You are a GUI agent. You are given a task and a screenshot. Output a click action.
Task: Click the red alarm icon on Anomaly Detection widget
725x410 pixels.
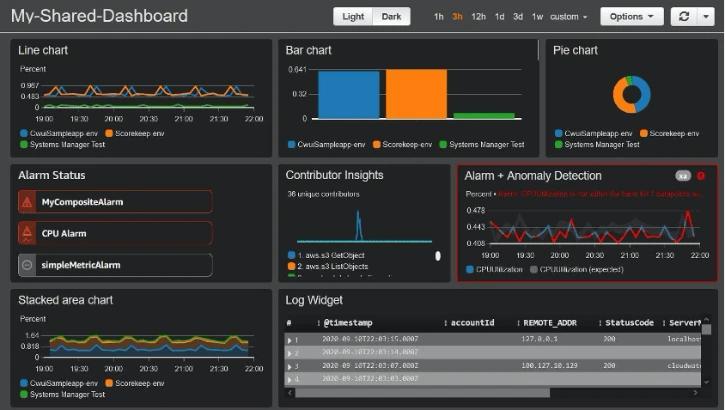(701, 176)
